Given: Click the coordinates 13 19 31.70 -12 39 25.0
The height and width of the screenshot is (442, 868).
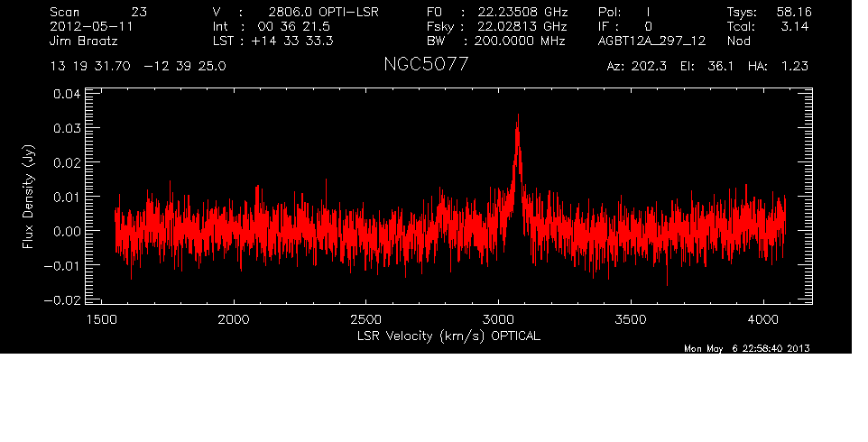Looking at the screenshot, I should 138,67.
